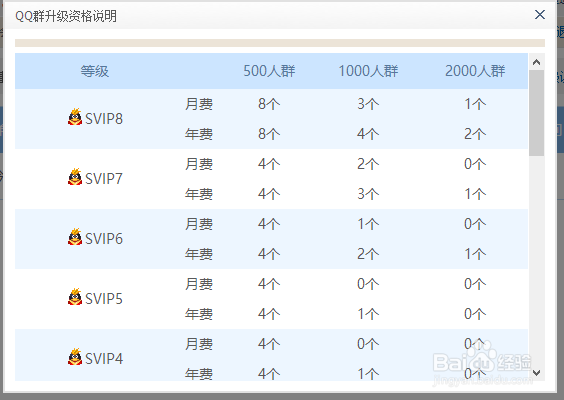Click the SVIP6 penguin icon
The image size is (564, 400).
[75, 237]
